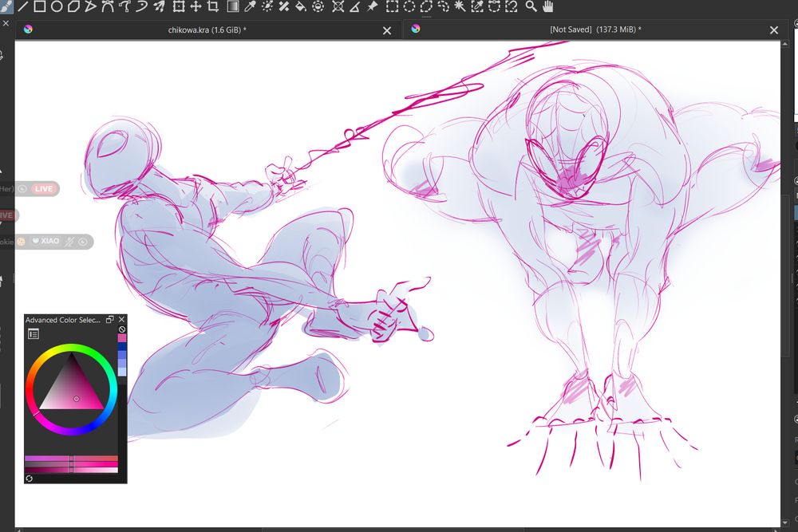Close the [Not Saved] document tab

point(774,30)
